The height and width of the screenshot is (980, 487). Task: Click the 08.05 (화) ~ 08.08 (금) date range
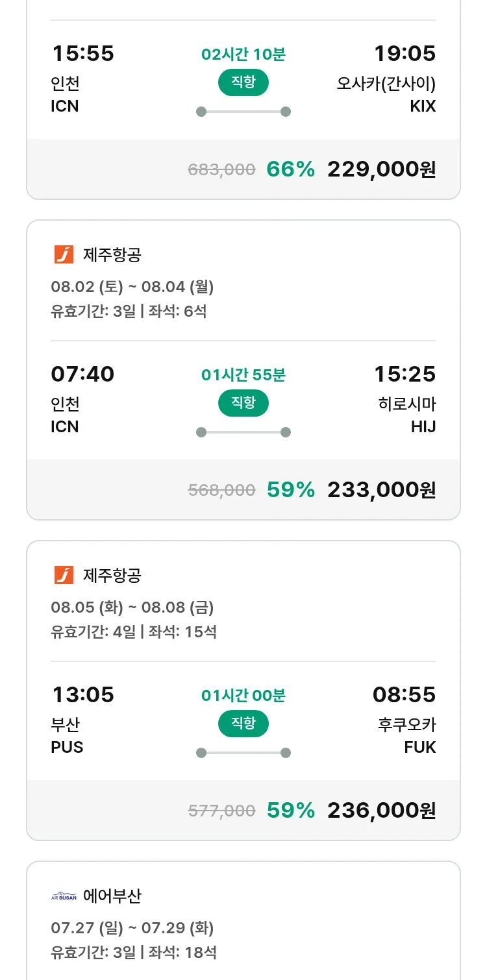pos(132,607)
